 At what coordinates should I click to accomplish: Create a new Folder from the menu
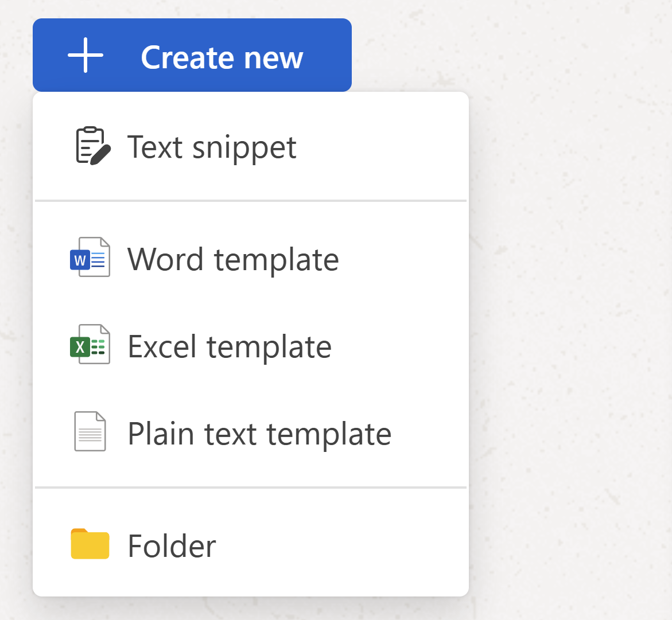pos(251,545)
